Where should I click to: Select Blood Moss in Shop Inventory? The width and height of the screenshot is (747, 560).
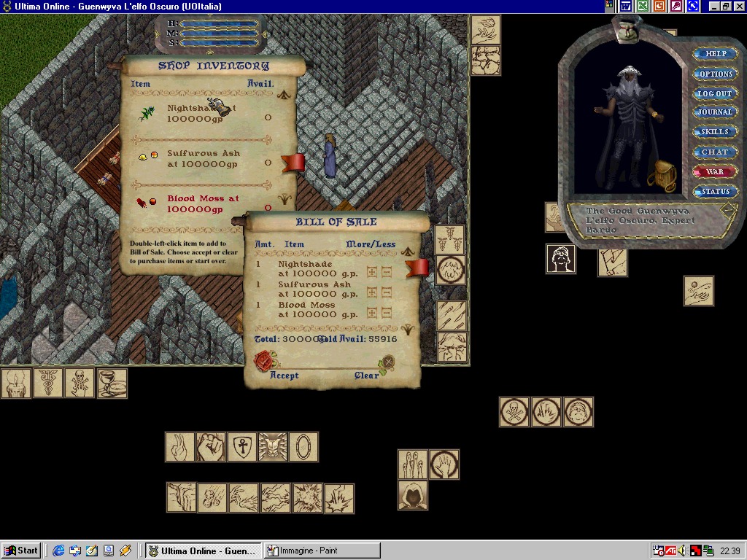(204, 204)
